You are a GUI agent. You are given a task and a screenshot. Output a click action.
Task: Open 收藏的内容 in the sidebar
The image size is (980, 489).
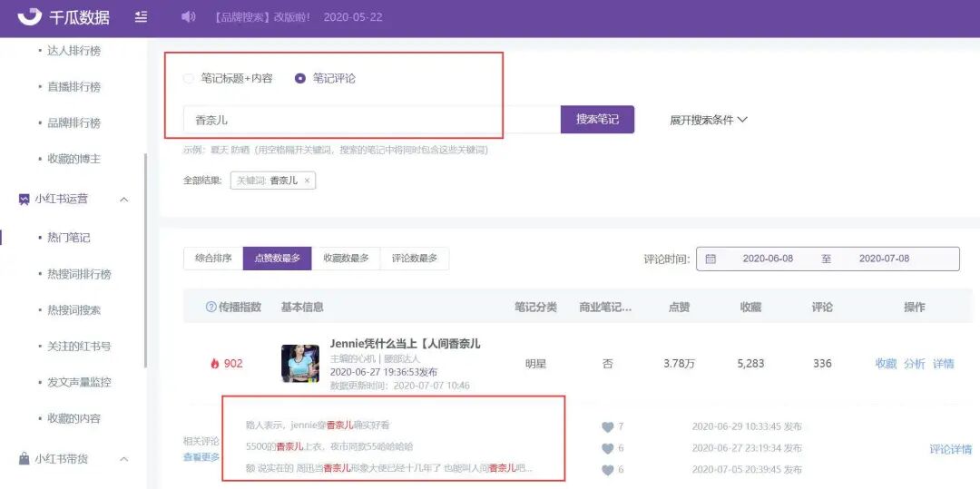click(x=73, y=418)
